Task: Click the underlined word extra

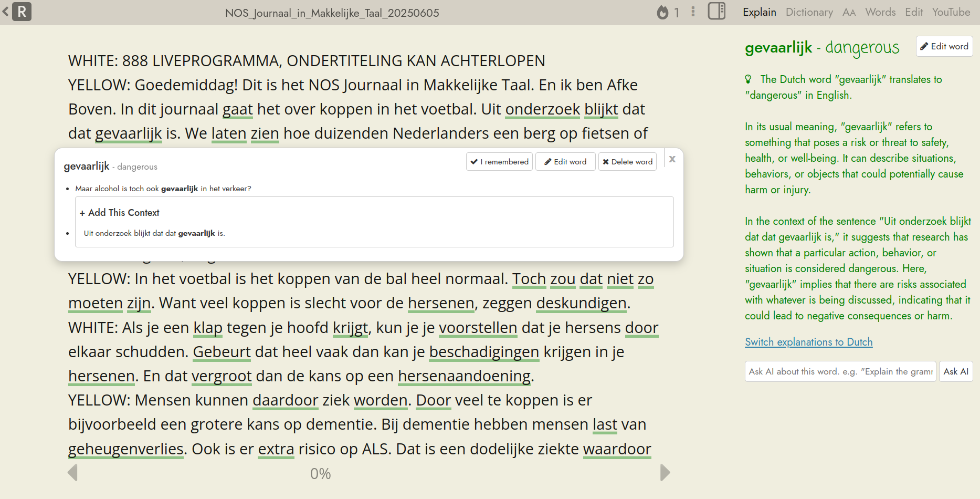Action: click(x=276, y=449)
